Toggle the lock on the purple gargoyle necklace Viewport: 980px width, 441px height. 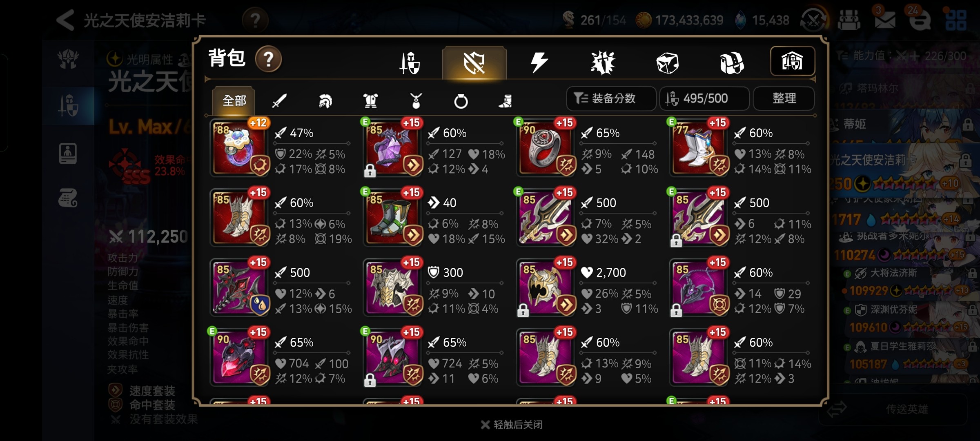pyautogui.click(x=370, y=171)
